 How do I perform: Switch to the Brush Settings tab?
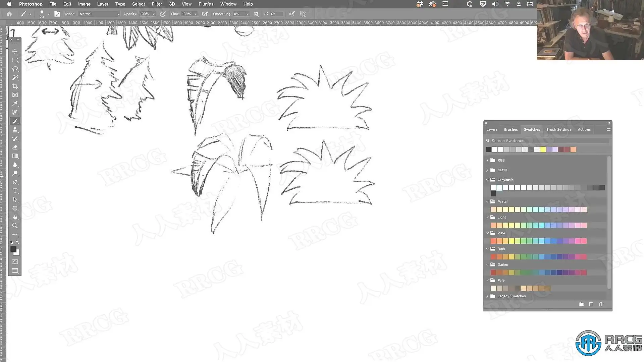tap(558, 130)
